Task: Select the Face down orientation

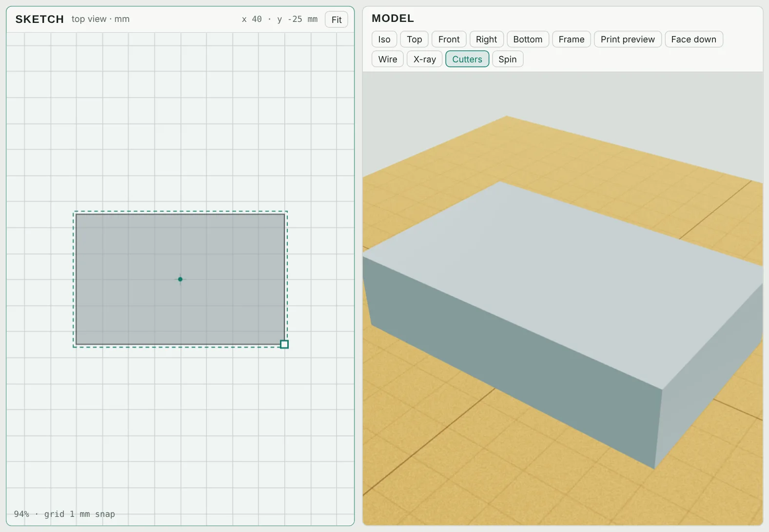Action: (694, 39)
